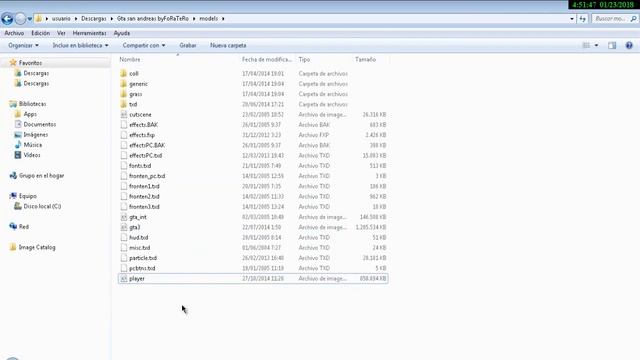
Task: Open the Herramientas menu
Action: [x=89, y=33]
